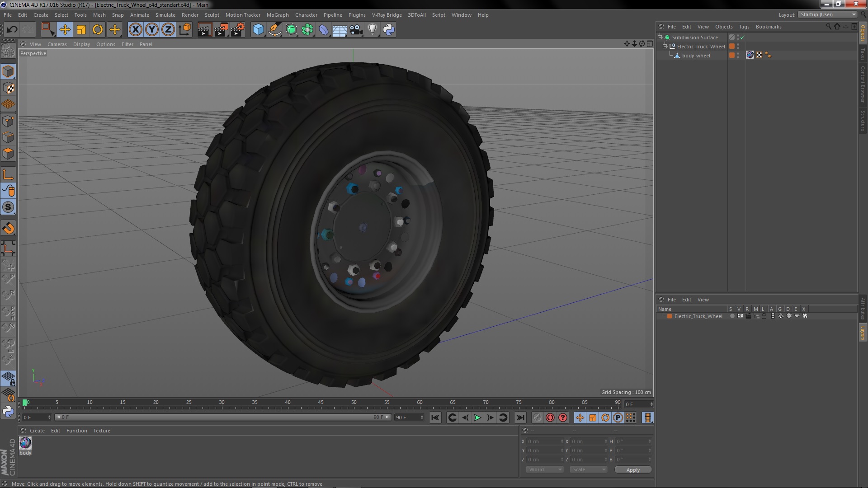Click the Undo arrow icon
The height and width of the screenshot is (488, 868).
(x=12, y=30)
